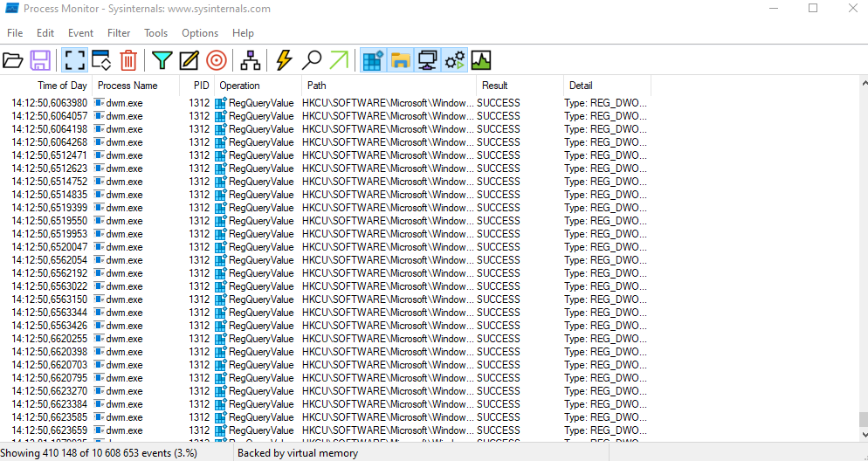Select the event at 14:12:50,6063980
Viewport: 868px width, 461px height.
point(326,103)
